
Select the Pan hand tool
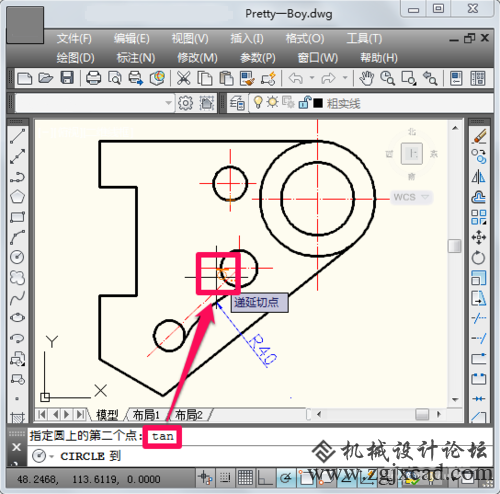pyautogui.click(x=367, y=78)
